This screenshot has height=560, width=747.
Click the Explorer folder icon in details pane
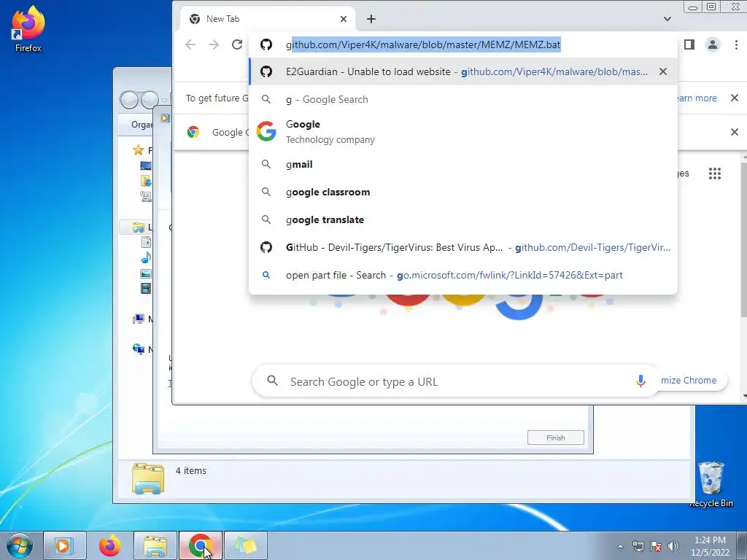click(148, 478)
